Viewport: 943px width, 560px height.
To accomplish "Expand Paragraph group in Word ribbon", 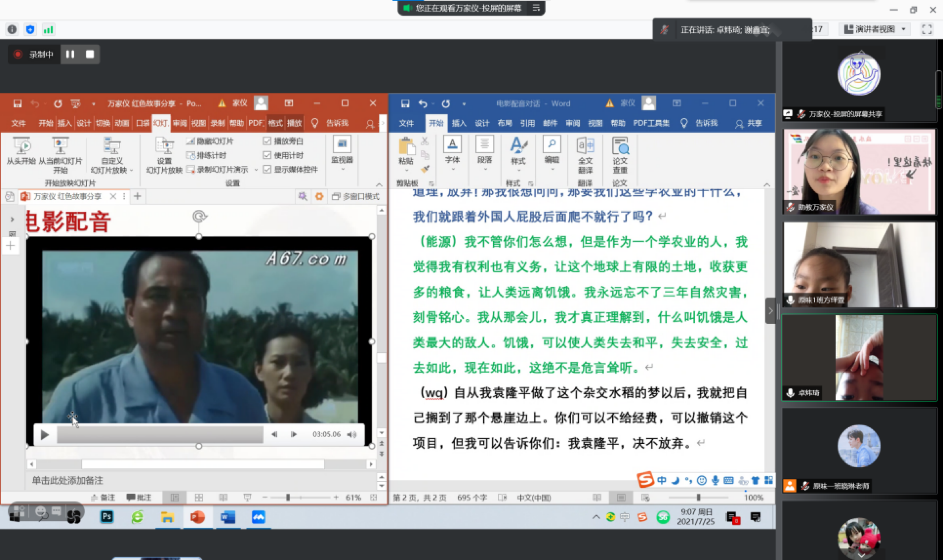I will (x=485, y=153).
